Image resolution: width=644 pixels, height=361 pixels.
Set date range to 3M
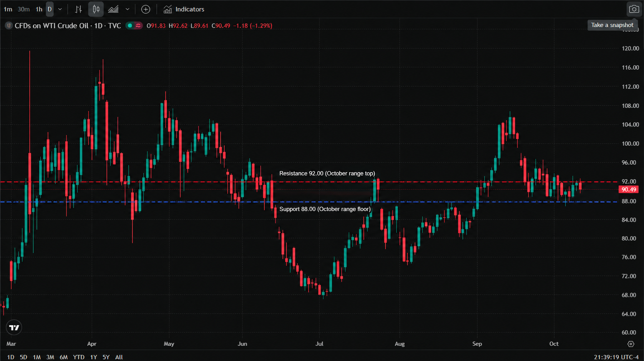coord(50,357)
